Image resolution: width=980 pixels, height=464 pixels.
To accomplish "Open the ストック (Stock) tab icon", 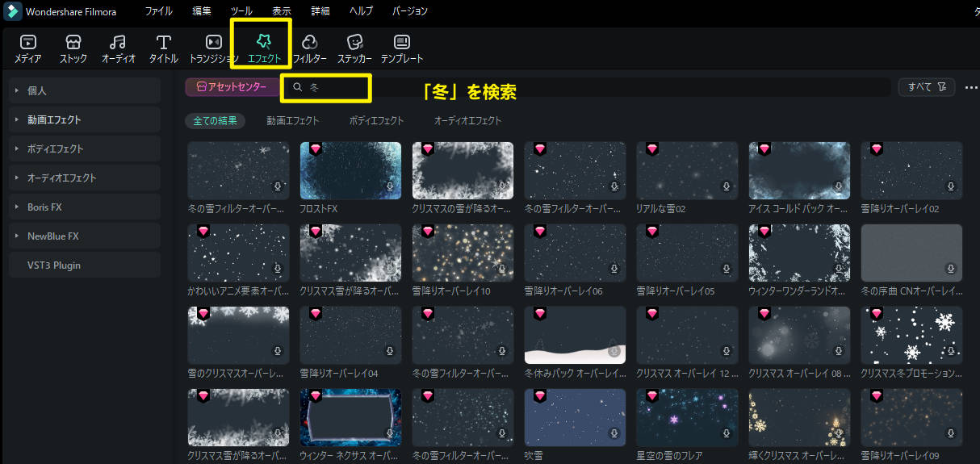I will (73, 42).
